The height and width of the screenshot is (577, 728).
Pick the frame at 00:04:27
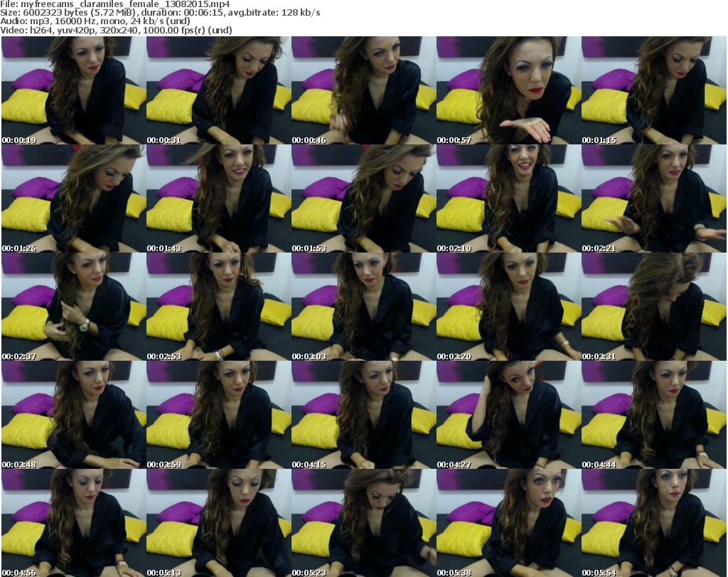508,415
